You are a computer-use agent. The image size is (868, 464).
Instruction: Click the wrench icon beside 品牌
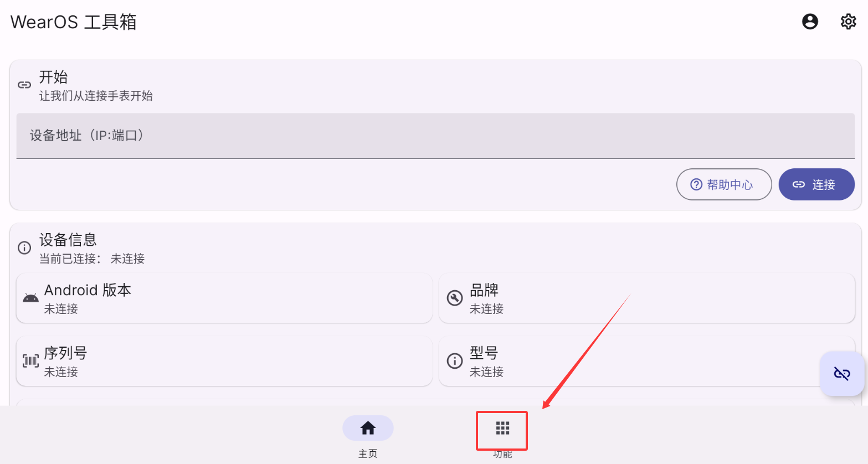[455, 298]
